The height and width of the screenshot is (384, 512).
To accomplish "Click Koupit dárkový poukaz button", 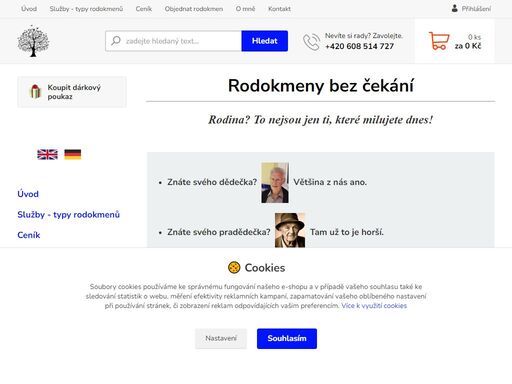I will 72,92.
